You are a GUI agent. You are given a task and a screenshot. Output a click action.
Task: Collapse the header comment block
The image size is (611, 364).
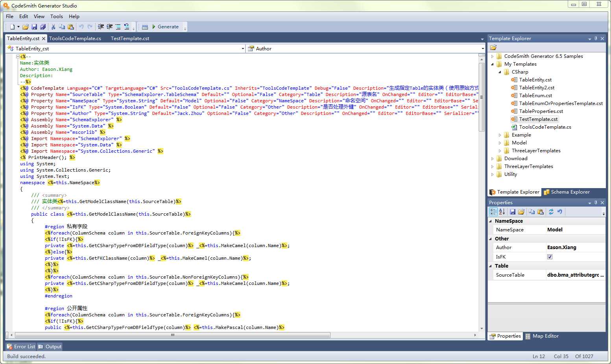point(18,57)
